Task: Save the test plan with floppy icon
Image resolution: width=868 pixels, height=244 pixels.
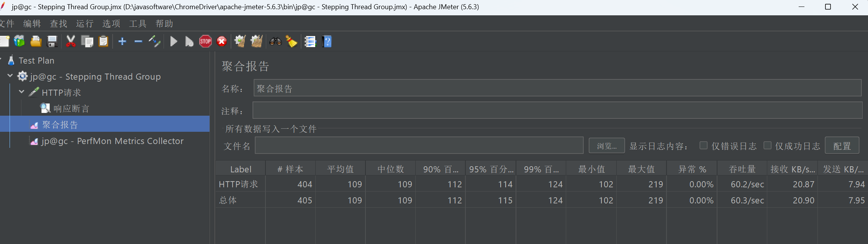Action: (52, 41)
